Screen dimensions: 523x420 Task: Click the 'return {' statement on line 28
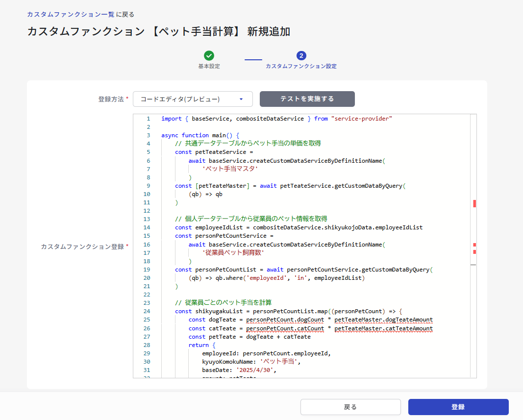click(202, 346)
